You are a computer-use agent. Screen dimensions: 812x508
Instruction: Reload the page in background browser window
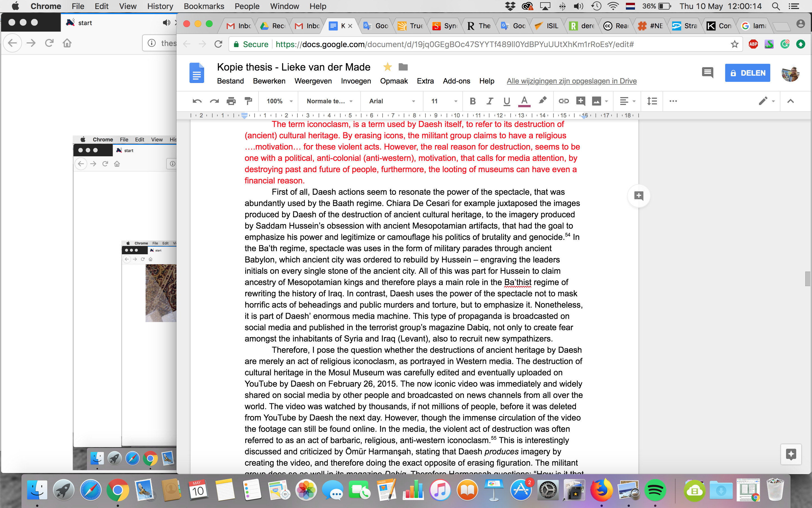49,43
